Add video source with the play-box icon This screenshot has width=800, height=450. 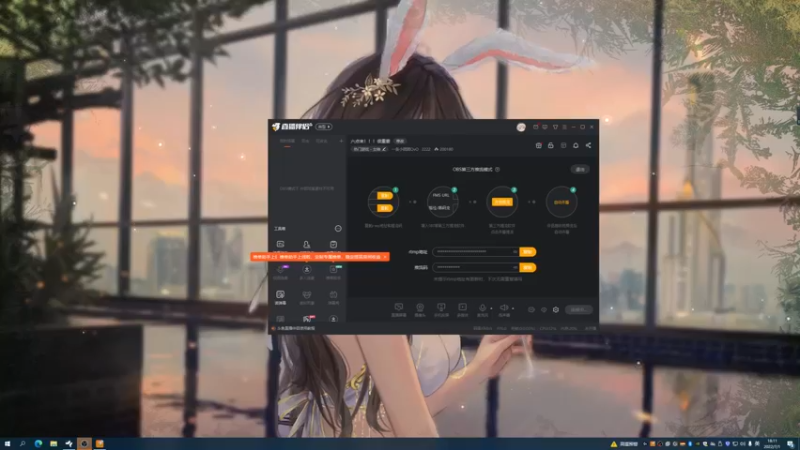coord(462,309)
